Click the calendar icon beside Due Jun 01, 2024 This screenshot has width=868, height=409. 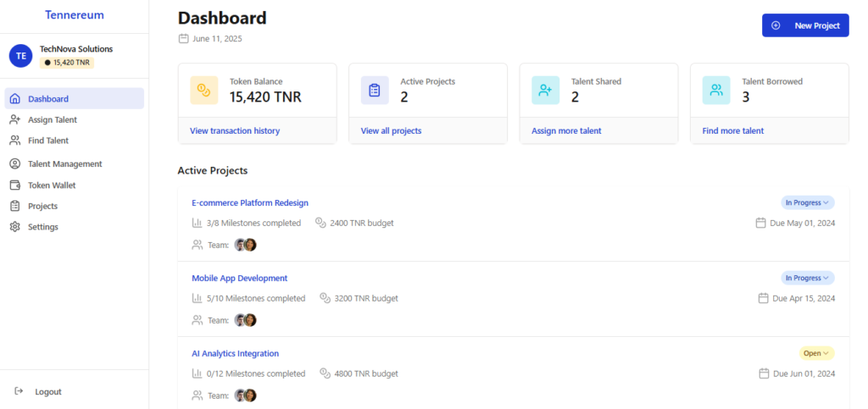[x=764, y=373]
